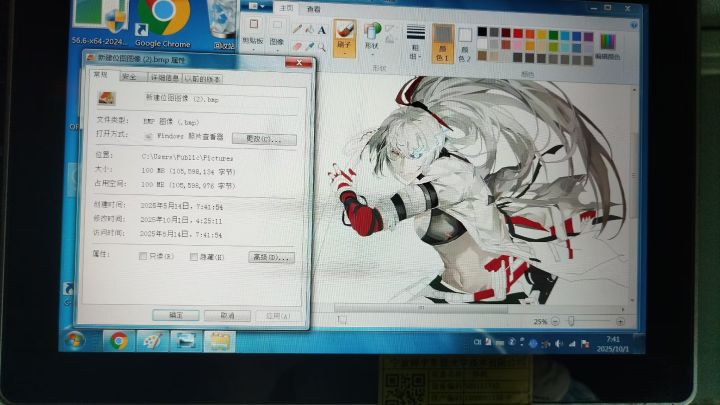This screenshot has width=720, height=405.
Task: Select the General (常规) properties tab
Action: pos(101,74)
